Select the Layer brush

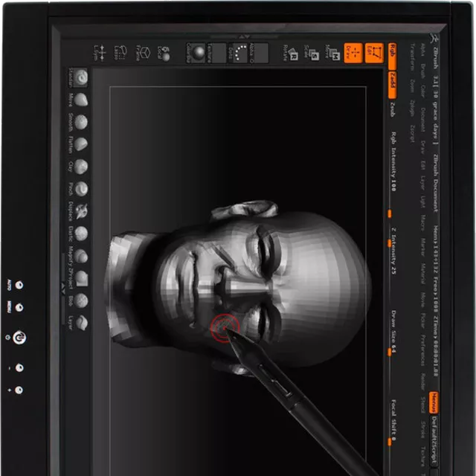tap(80, 323)
